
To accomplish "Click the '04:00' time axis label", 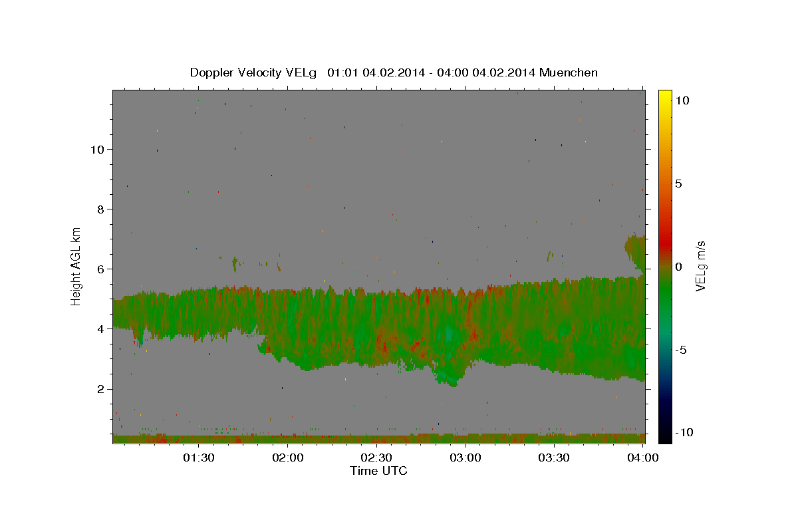I will pos(643,458).
